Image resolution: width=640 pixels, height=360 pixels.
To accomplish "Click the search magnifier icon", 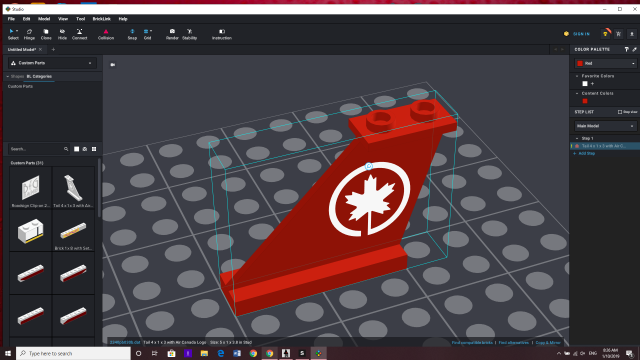I will pos(66,149).
